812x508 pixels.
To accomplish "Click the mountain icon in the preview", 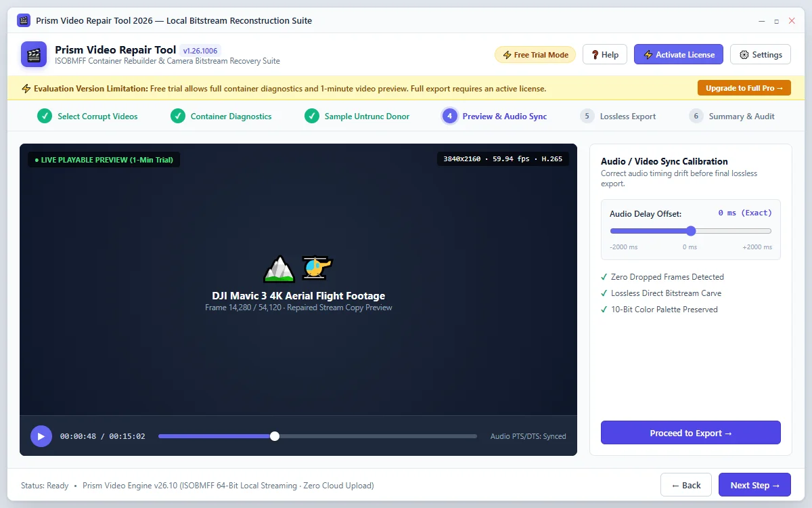I will [279, 268].
